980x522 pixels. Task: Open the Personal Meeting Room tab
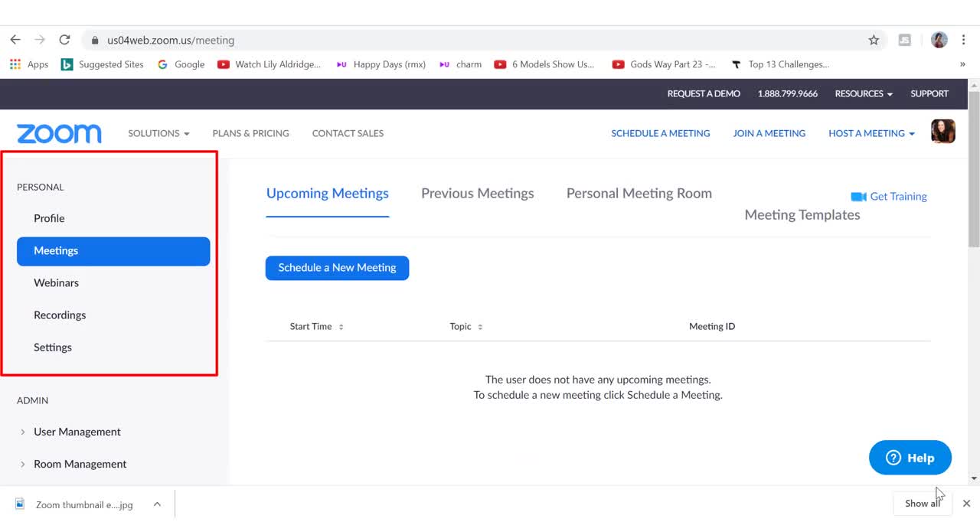pos(639,194)
